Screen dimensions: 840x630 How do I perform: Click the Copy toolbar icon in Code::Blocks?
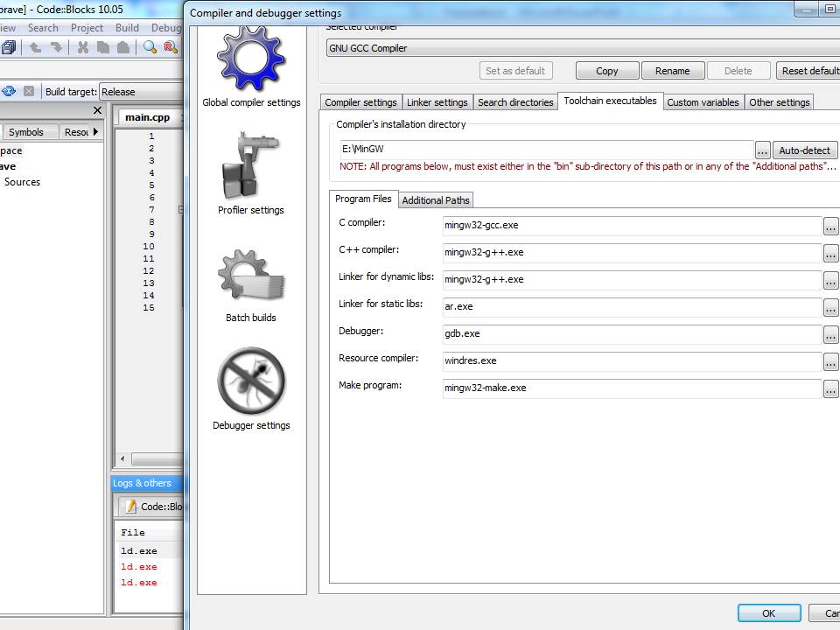coord(103,47)
